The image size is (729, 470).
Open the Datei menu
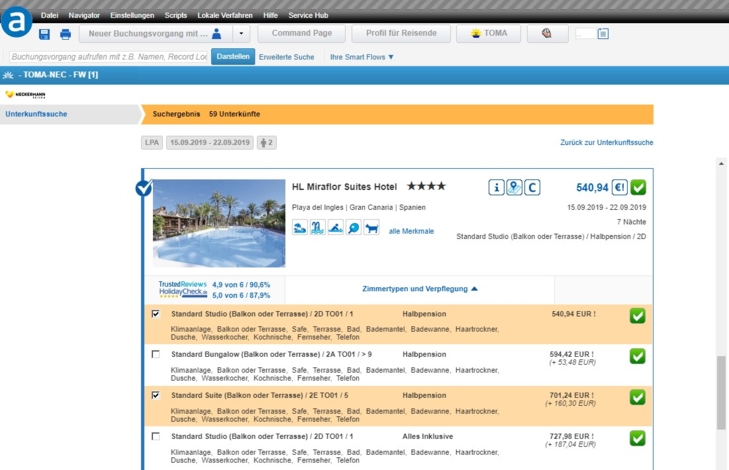pyautogui.click(x=49, y=15)
